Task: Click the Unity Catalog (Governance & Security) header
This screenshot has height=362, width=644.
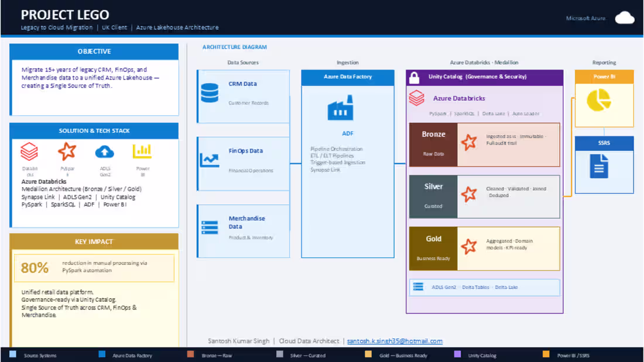Action: (x=485, y=77)
